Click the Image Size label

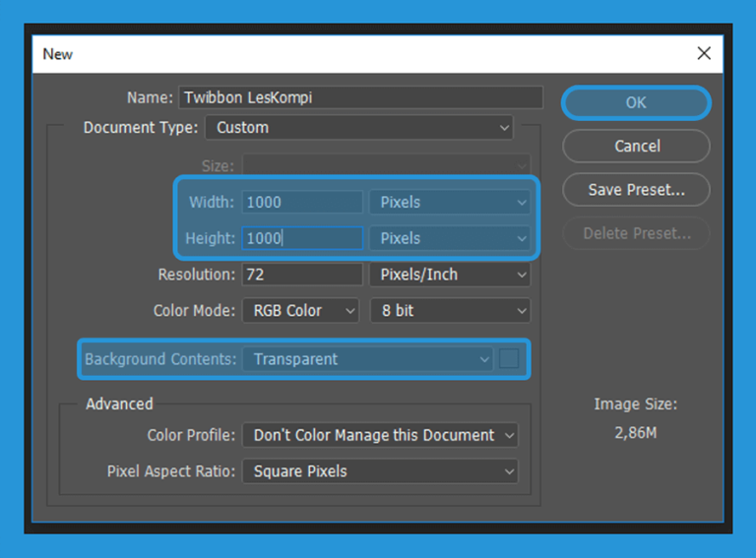pyautogui.click(x=636, y=404)
